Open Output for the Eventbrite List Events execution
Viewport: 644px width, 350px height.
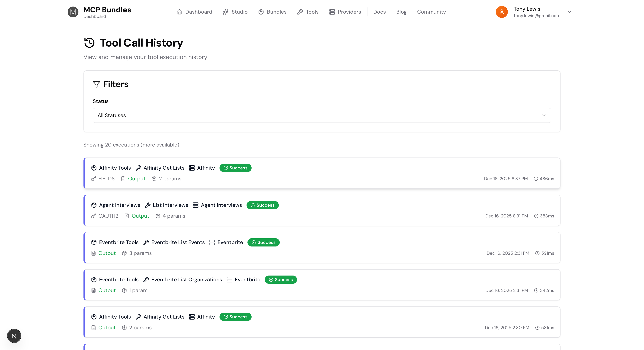tap(107, 253)
